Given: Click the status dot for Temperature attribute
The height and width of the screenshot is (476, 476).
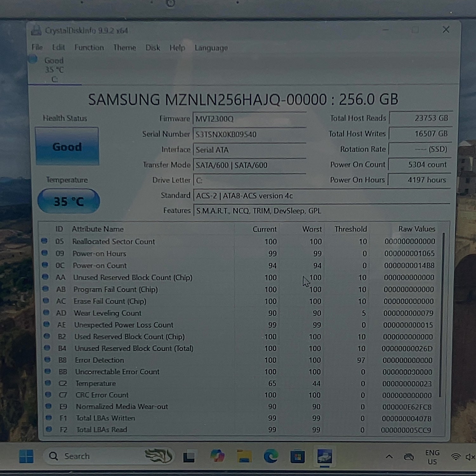Looking at the screenshot, I should (x=48, y=383).
